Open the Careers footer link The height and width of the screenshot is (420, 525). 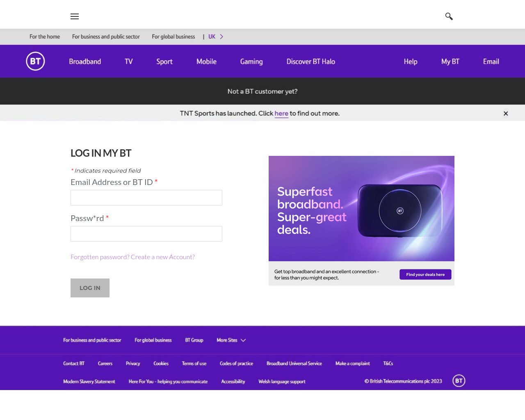pos(105,363)
